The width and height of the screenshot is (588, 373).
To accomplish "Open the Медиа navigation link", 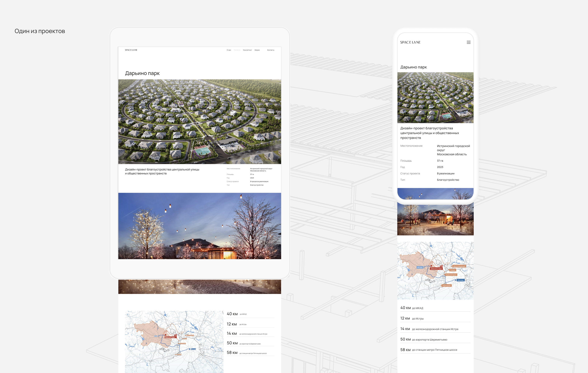I will click(x=257, y=50).
